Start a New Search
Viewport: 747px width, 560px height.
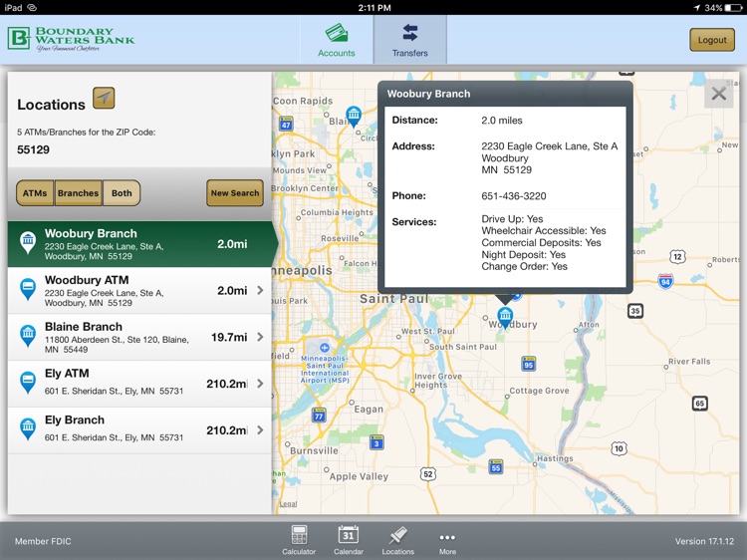click(235, 193)
